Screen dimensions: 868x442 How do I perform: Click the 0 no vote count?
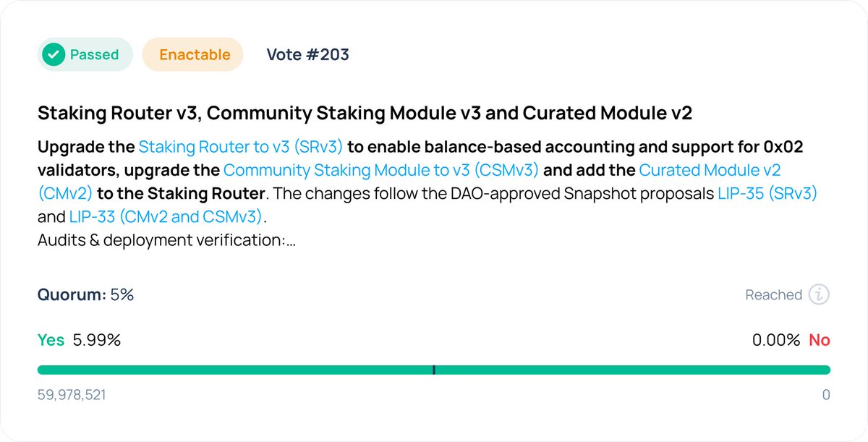pos(826,395)
